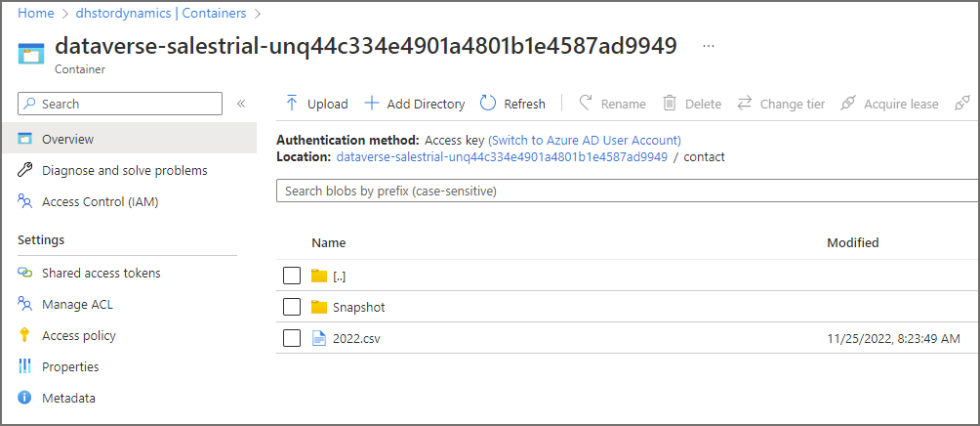Click the Snapshot folder icon
The width and height of the screenshot is (980, 426).
click(319, 307)
